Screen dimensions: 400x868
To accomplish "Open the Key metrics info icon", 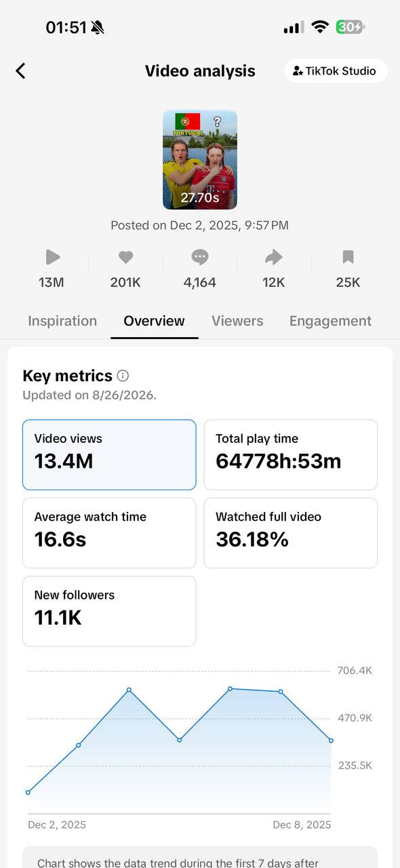I will (x=123, y=376).
